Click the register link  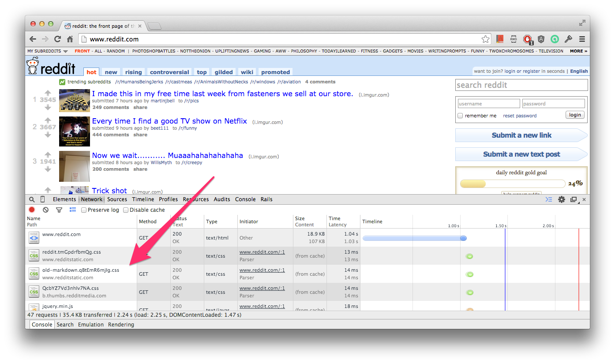coord(531,71)
